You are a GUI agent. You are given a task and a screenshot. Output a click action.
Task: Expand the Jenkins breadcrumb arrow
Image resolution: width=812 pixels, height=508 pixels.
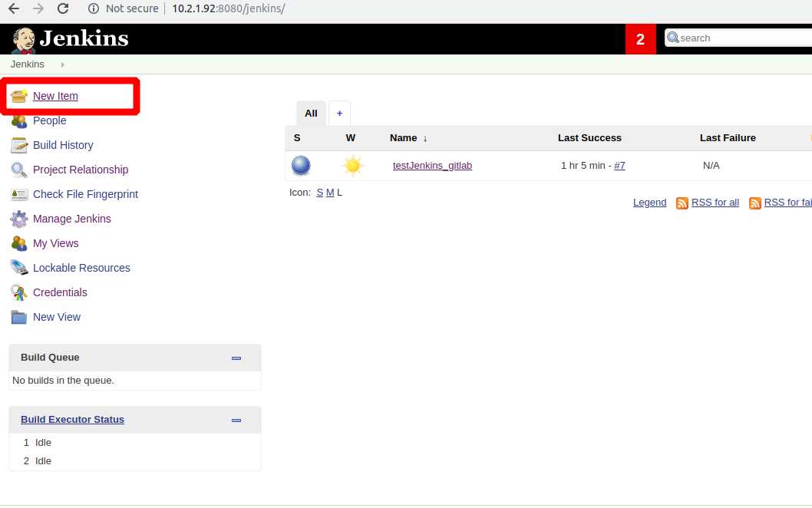point(62,64)
